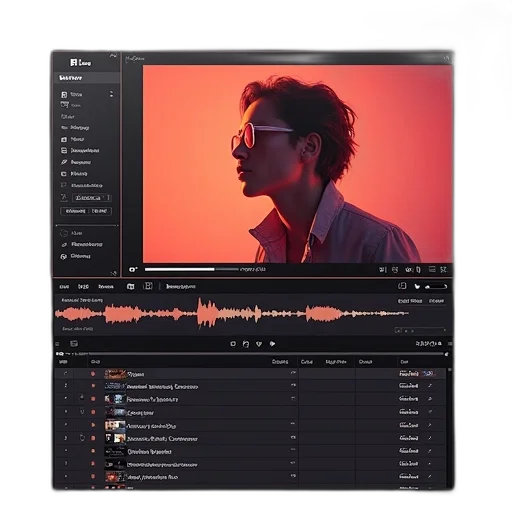Click the play icon in the center transport controls
The image size is (512, 512).
tap(272, 344)
